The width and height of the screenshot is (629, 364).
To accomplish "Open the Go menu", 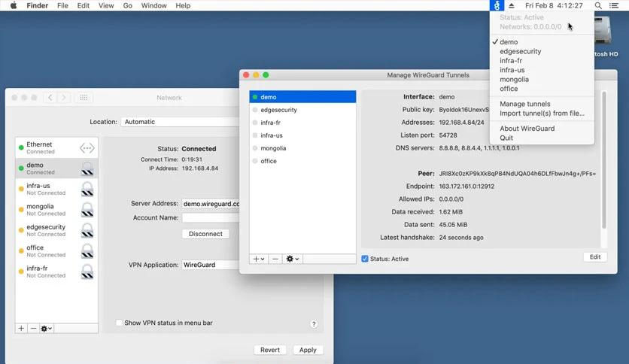I will point(128,5).
